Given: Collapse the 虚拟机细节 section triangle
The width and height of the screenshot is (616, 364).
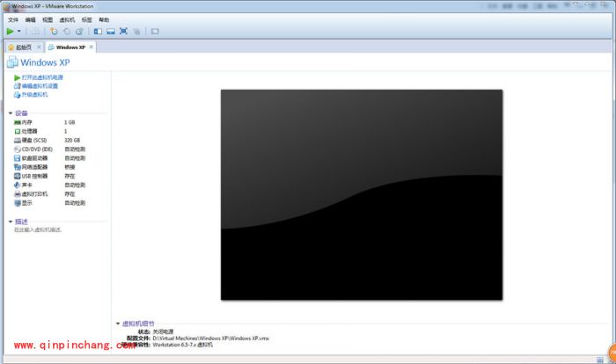Looking at the screenshot, I should 118,324.
